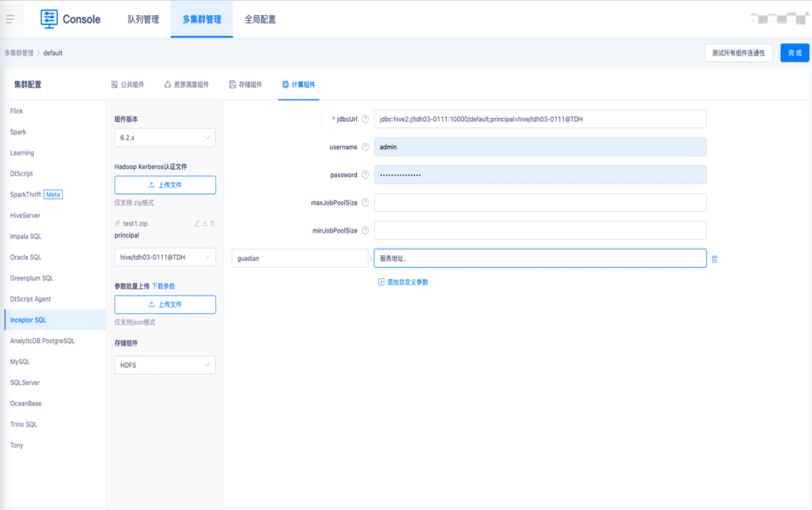Switch to the 资源调度组件 tab
This screenshot has width=812, height=510.
[x=186, y=85]
